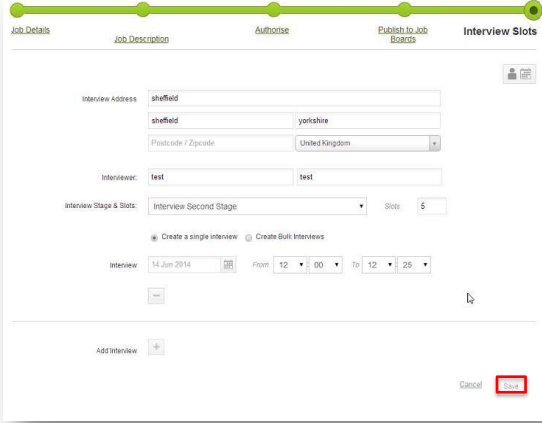Click the Postcode / Zipcode field
This screenshot has width=542, height=423.
(x=221, y=143)
